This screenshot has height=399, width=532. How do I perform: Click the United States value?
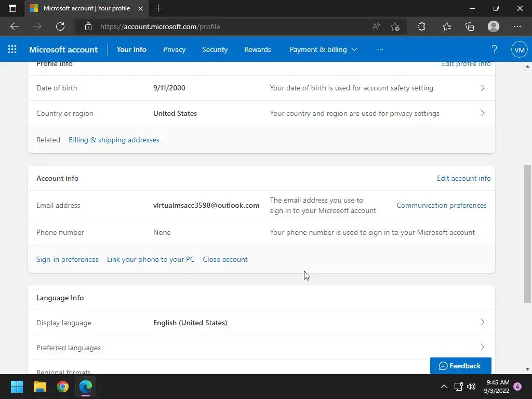[175, 113]
